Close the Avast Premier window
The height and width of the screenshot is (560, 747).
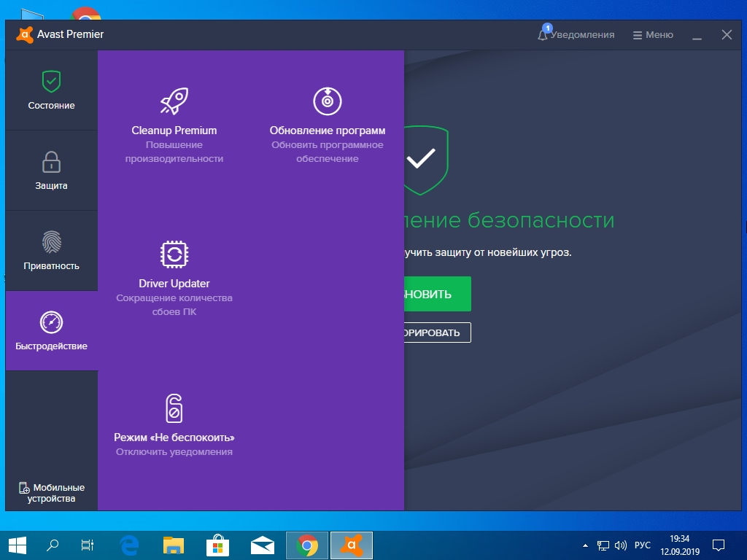(727, 35)
